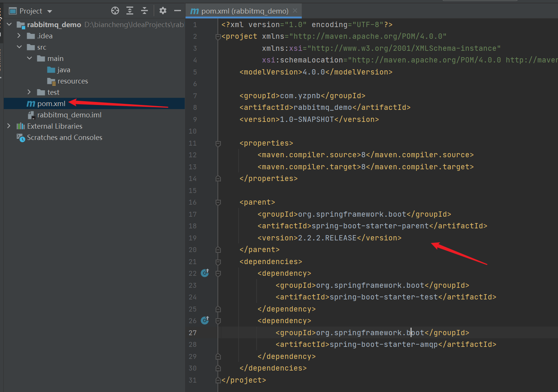
Task: Select the test folder row
Action: (94, 92)
